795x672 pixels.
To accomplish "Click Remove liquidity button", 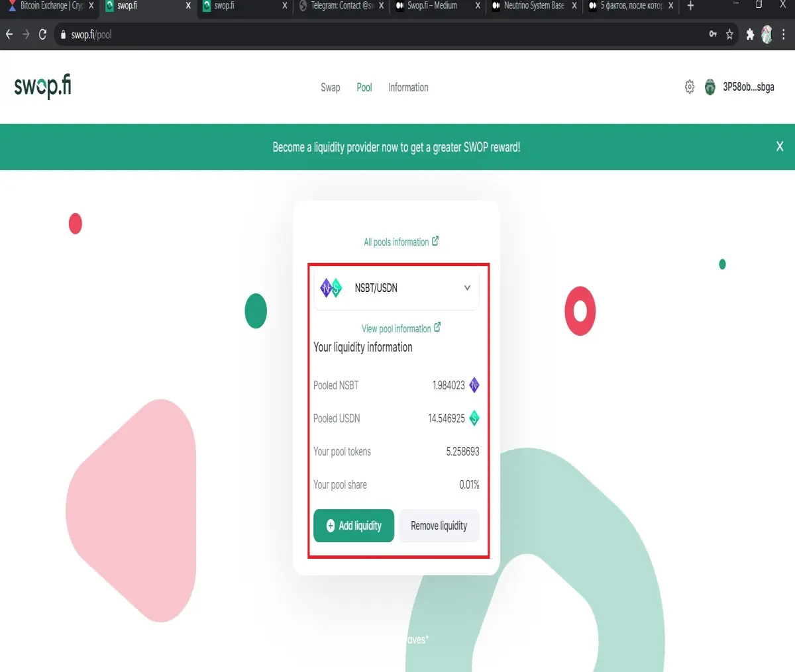I will click(x=439, y=526).
